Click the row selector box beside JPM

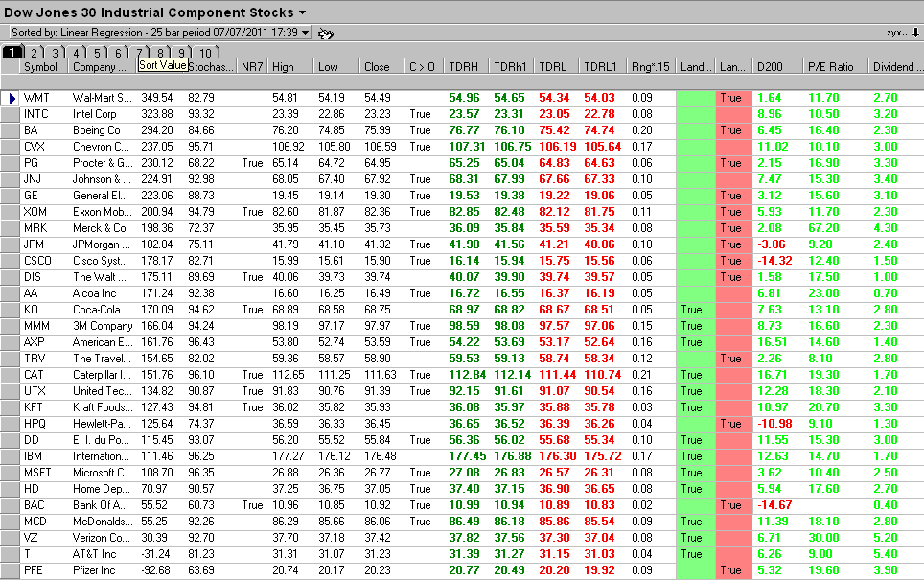10,244
